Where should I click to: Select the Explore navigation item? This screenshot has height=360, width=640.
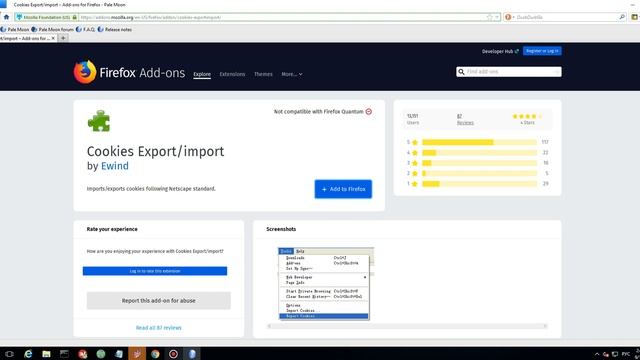pyautogui.click(x=202, y=74)
